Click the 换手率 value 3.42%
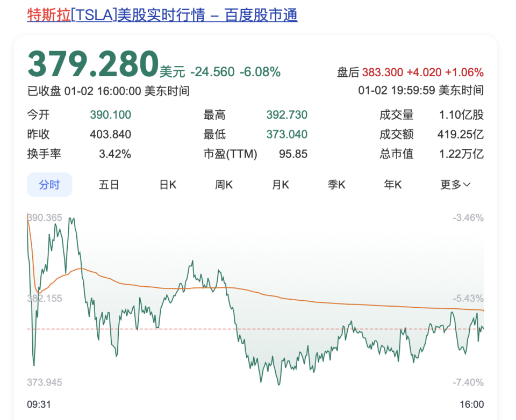The width and height of the screenshot is (516, 420). tap(115, 154)
